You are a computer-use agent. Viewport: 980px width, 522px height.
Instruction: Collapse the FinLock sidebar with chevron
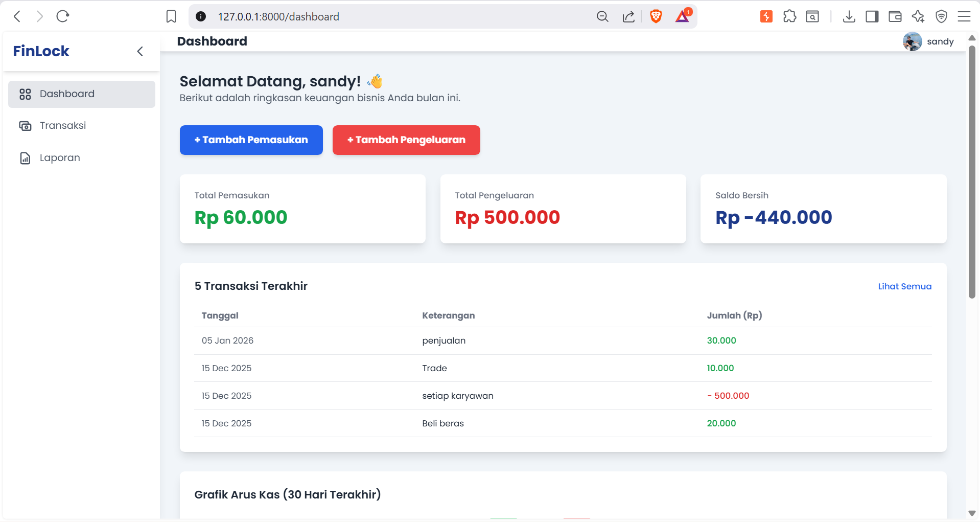(x=140, y=51)
